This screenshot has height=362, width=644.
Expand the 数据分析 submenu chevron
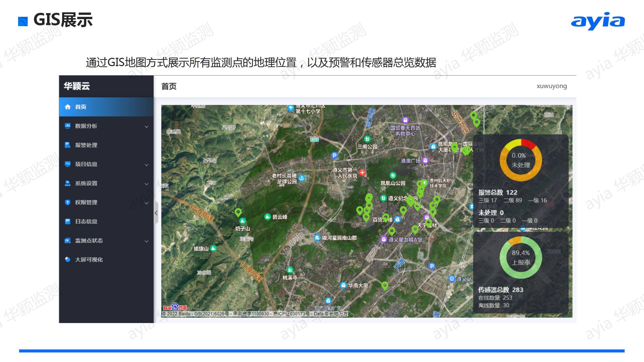click(x=146, y=126)
